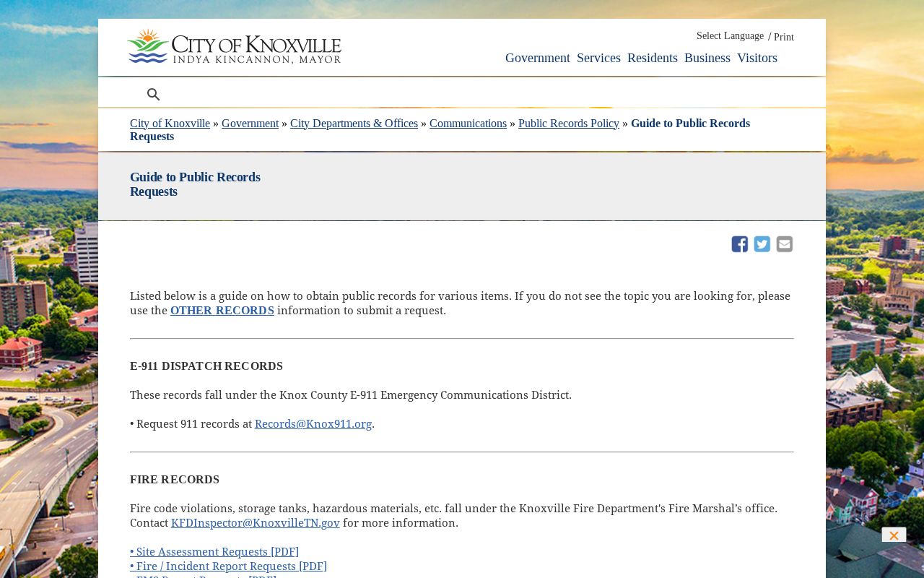Viewport: 924px width, 578px height.
Task: Select the E-911 DISPATCH RECORDS heading
Action: pyautogui.click(x=206, y=366)
